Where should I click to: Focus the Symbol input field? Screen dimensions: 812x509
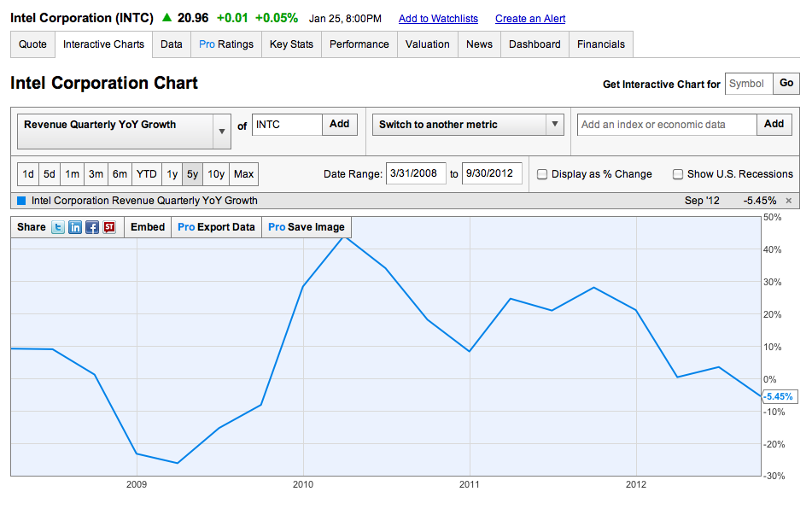pyautogui.click(x=749, y=84)
